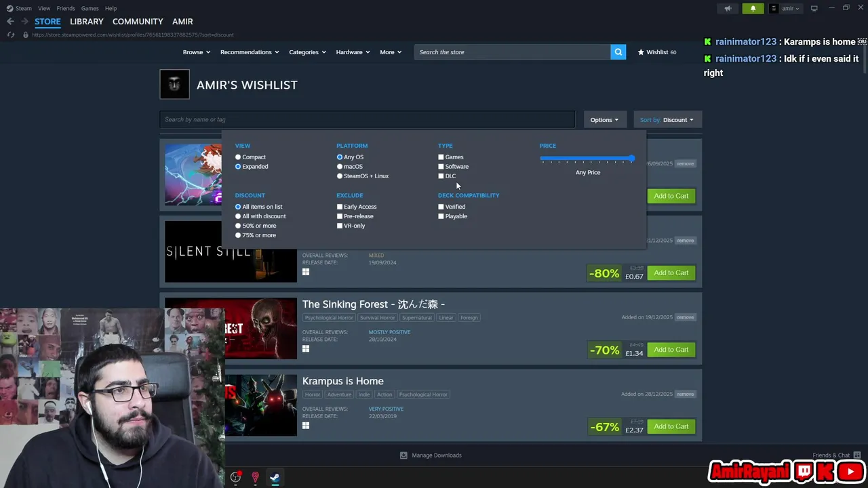The image size is (868, 488).
Task: Open the Friends menu
Action: click(66, 8)
